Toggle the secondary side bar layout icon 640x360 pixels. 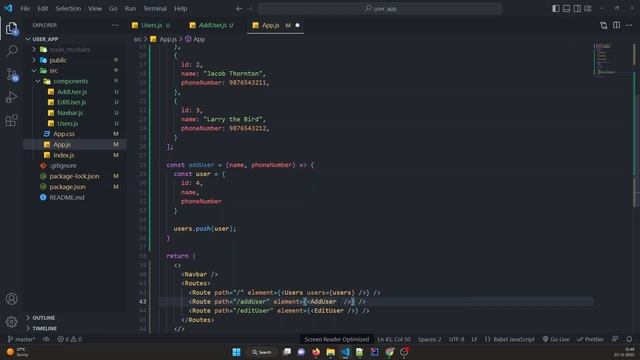click(x=577, y=8)
